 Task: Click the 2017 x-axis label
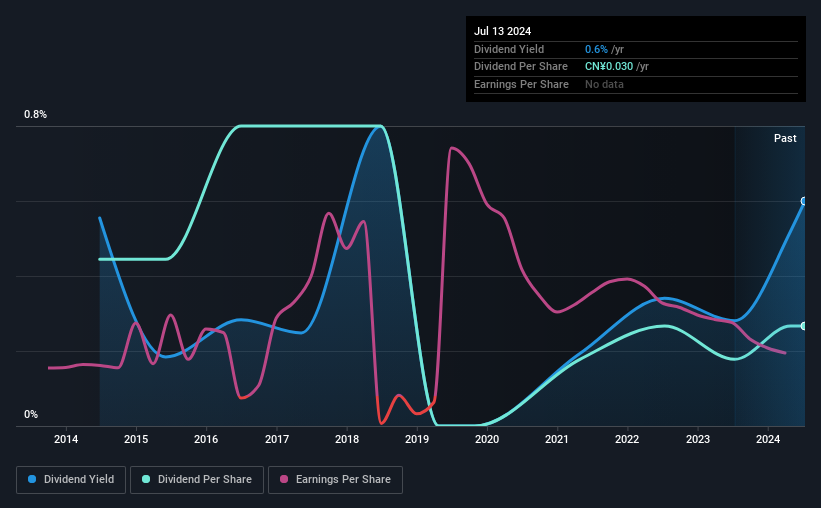pos(276,439)
